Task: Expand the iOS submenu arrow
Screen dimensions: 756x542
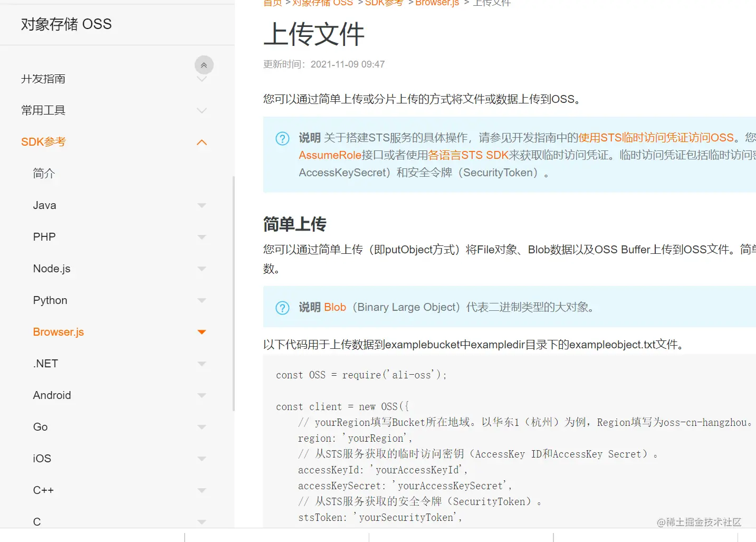Action: pyautogui.click(x=202, y=459)
